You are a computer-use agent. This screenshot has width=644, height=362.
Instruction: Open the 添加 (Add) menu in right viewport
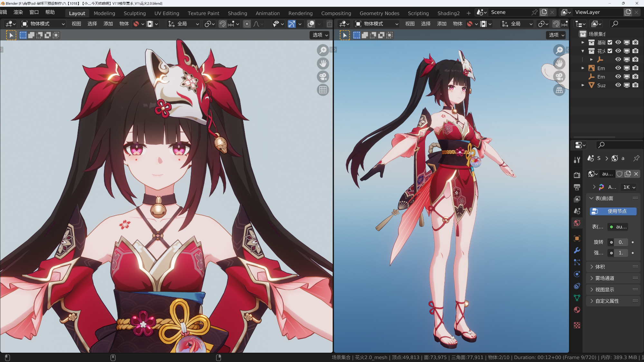click(x=441, y=24)
